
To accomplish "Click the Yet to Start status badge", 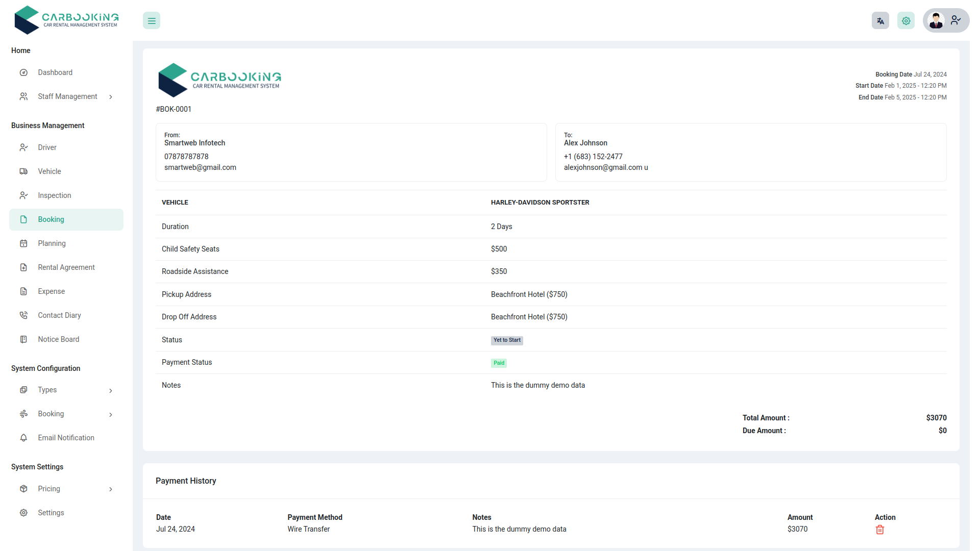I will pyautogui.click(x=507, y=340).
